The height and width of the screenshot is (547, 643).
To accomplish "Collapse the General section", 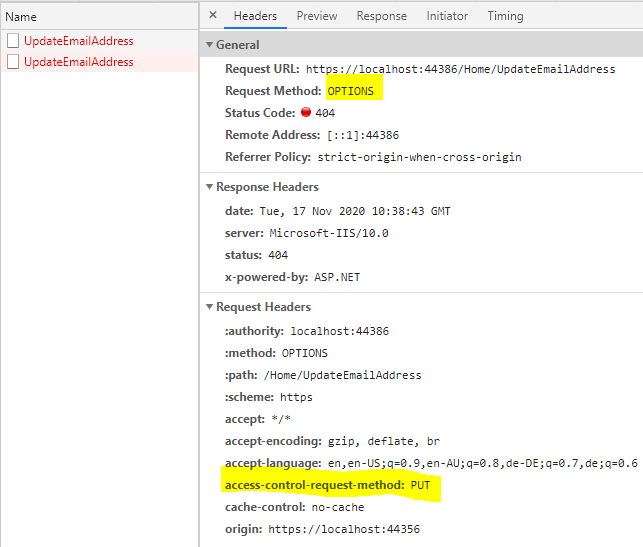I will pyautogui.click(x=210, y=45).
